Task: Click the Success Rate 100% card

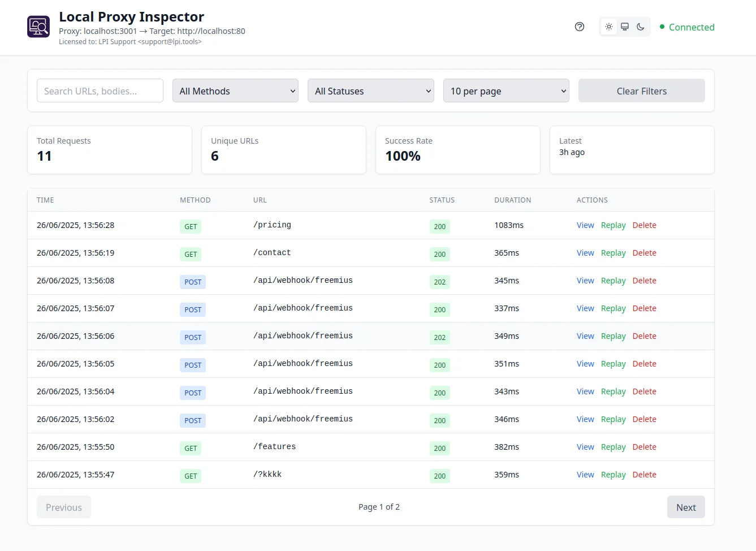Action: [x=458, y=150]
